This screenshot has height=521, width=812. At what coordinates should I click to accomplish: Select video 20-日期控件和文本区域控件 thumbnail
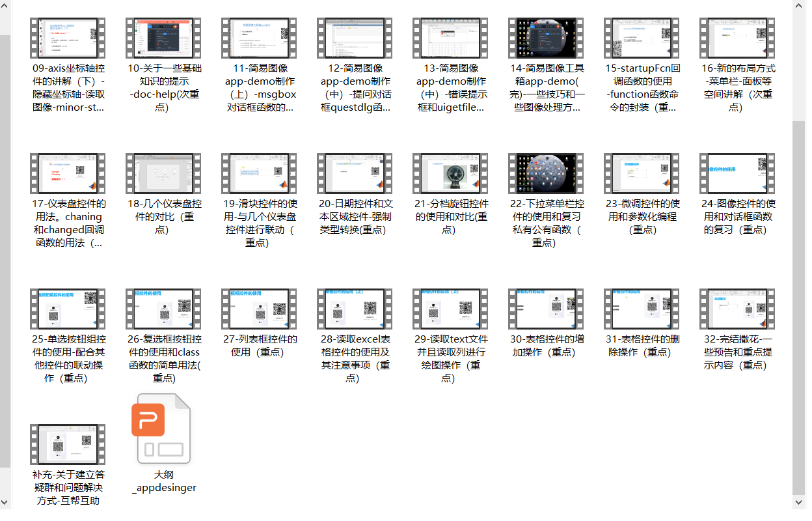tap(355, 173)
